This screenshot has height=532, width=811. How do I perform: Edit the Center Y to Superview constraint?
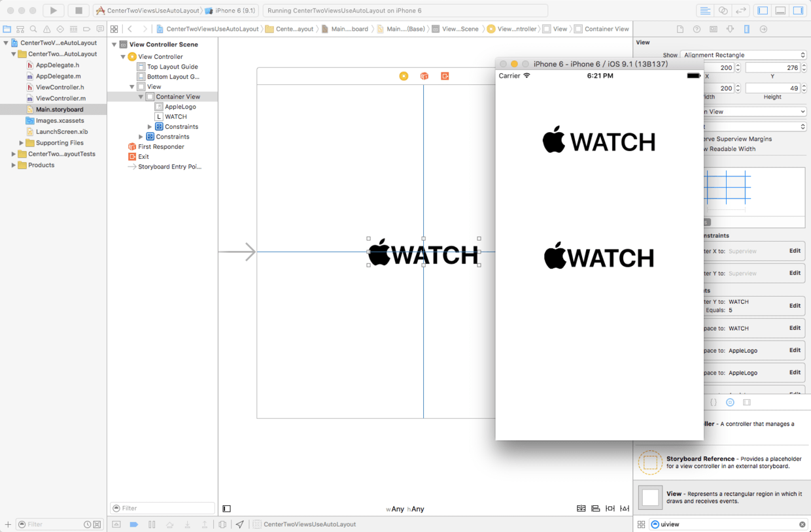coord(795,273)
